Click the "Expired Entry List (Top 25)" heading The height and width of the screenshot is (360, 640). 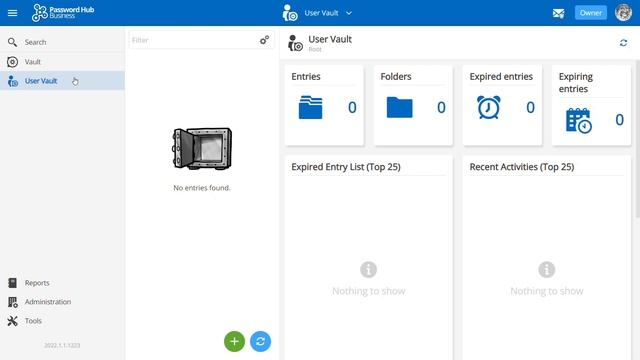[x=346, y=167]
